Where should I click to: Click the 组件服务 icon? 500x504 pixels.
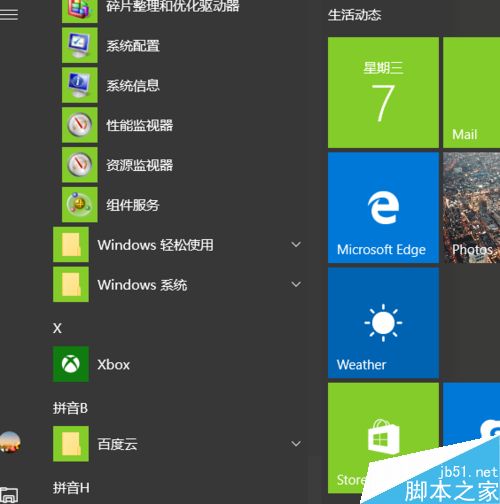pos(80,205)
